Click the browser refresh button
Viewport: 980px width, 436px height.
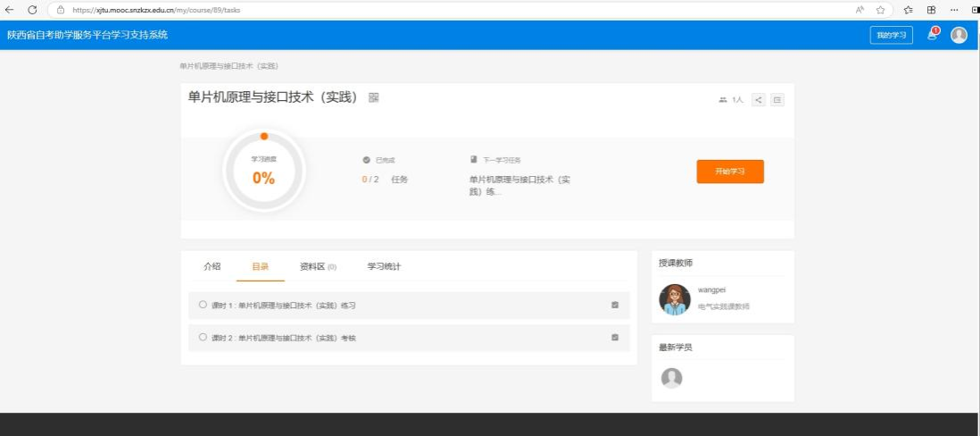tap(32, 10)
